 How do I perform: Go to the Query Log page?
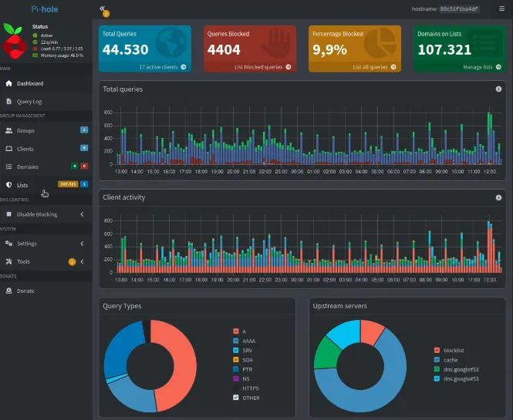click(29, 101)
